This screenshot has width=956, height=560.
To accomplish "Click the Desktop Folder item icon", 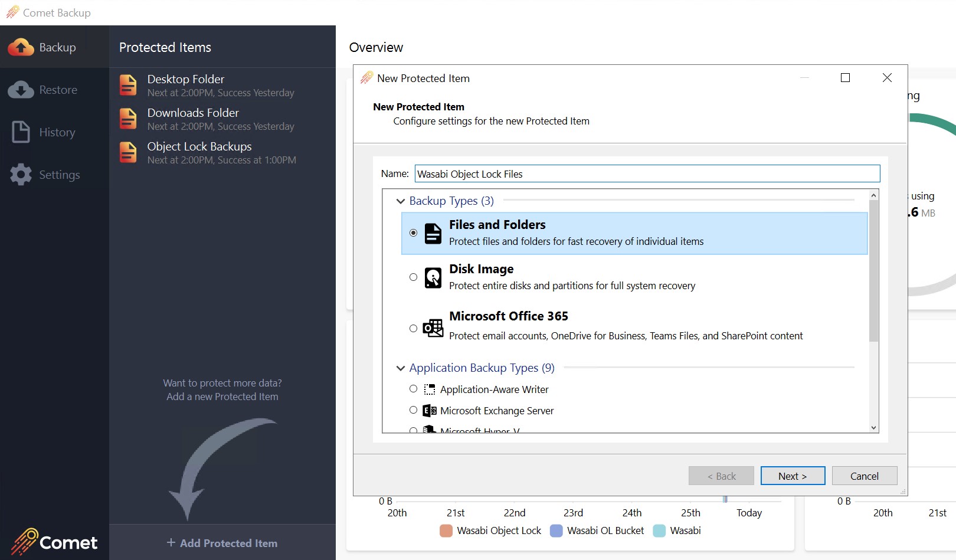I will 128,85.
